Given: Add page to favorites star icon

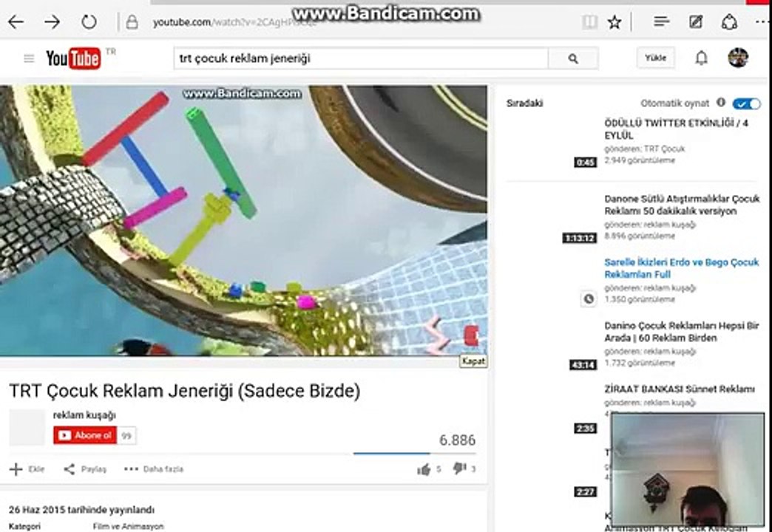Looking at the screenshot, I should pos(614,21).
